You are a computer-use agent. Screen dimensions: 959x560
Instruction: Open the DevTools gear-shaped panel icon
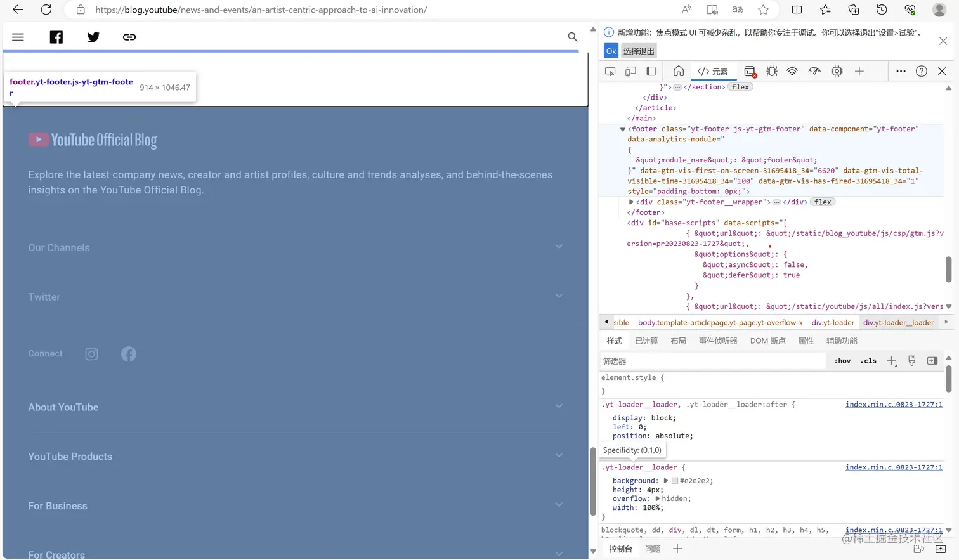coord(837,71)
